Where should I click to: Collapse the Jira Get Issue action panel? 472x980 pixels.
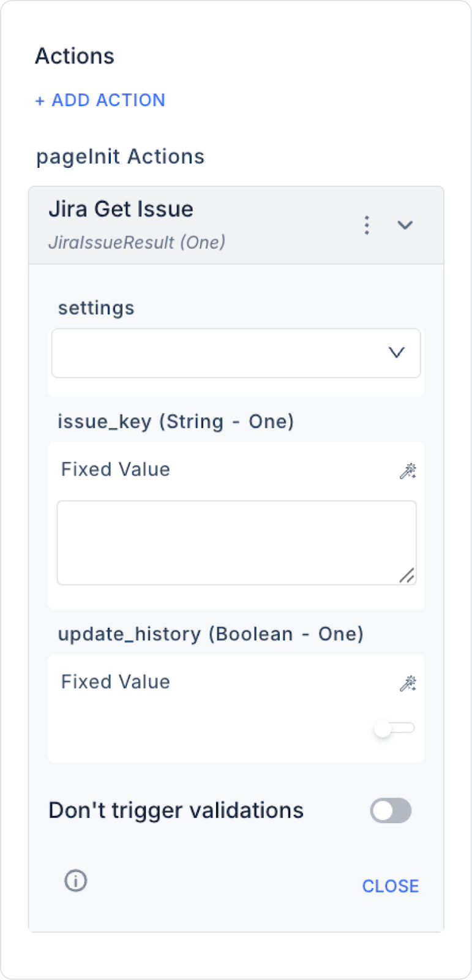(405, 225)
